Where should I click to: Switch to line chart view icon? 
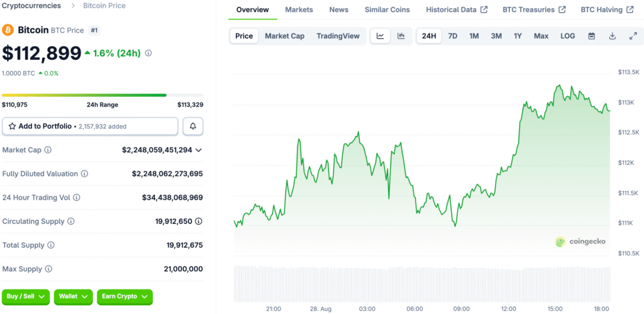coord(380,36)
